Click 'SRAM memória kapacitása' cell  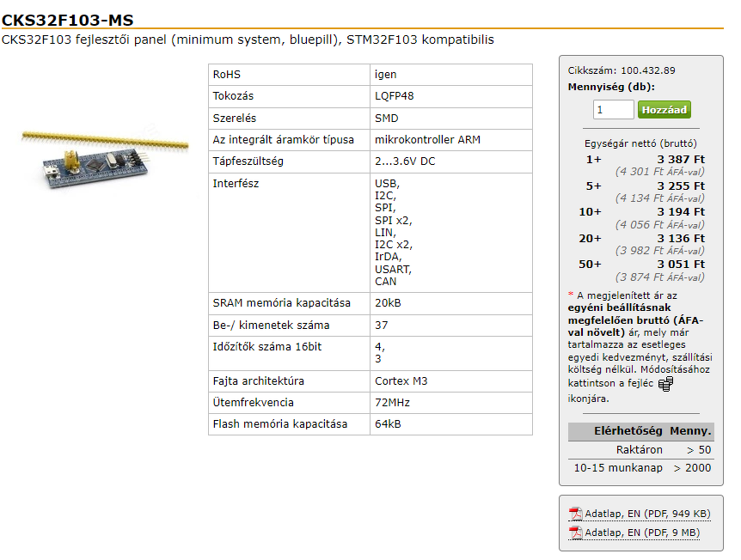(289, 303)
